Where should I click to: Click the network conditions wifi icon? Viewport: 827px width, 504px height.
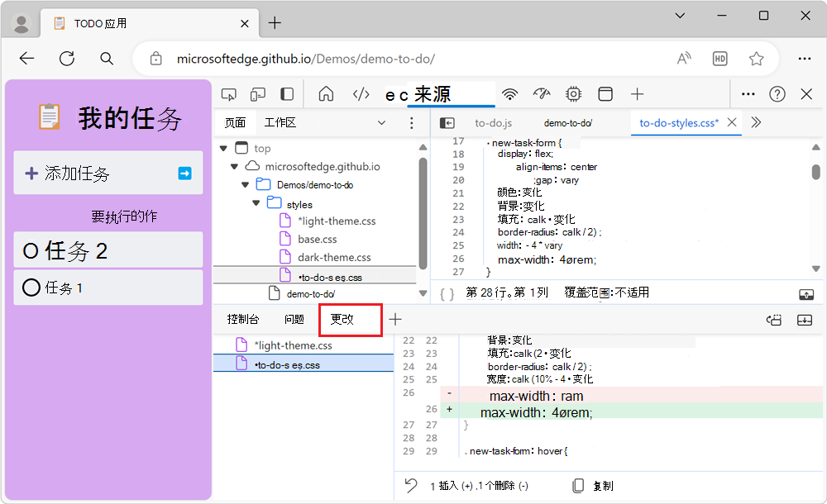[x=510, y=93]
